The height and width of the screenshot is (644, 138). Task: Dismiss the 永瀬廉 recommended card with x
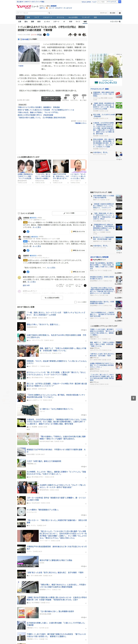point(33,183)
